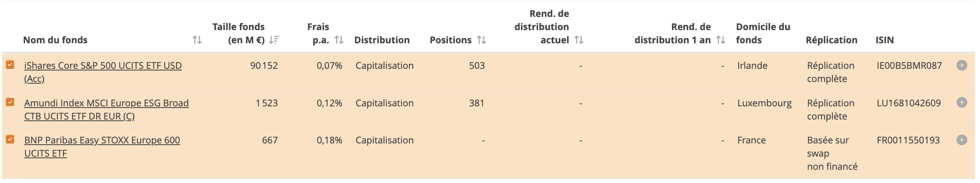Sort by Rend. de distribution 1 an icon

click(720, 40)
